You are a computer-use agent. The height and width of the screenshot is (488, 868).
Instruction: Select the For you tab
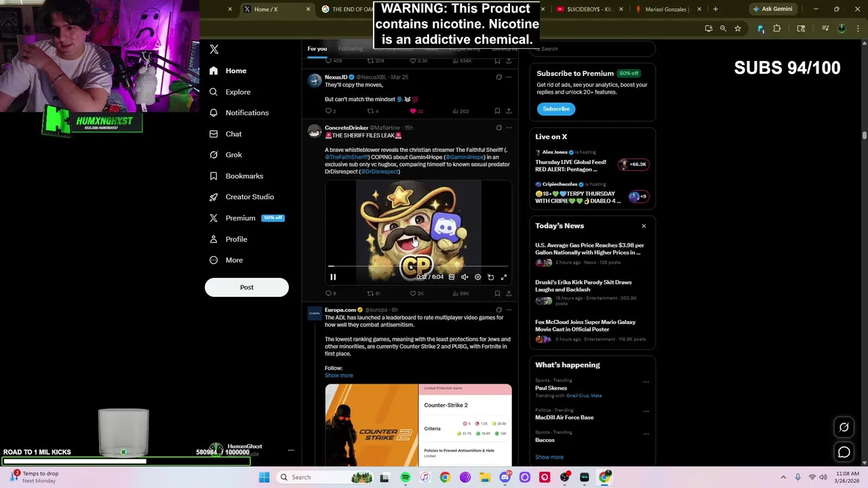pos(317,49)
